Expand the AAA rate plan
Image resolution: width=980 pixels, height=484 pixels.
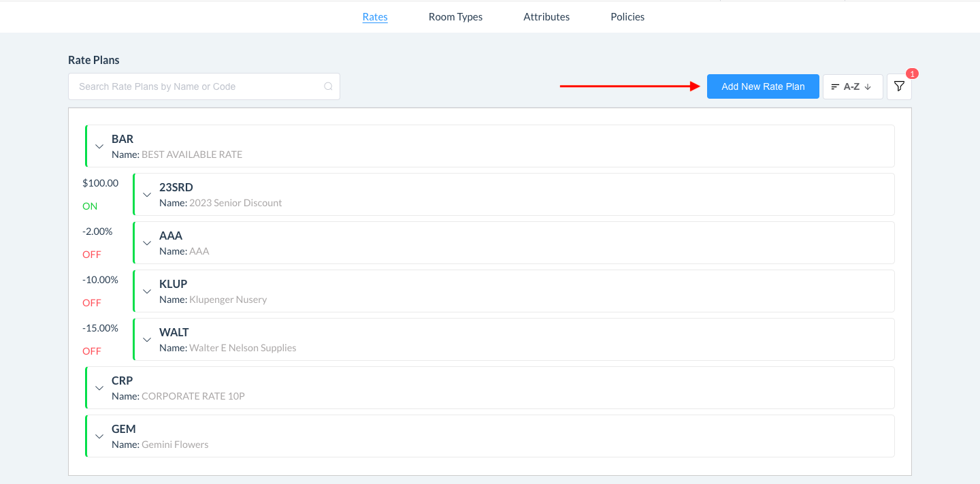pos(147,243)
